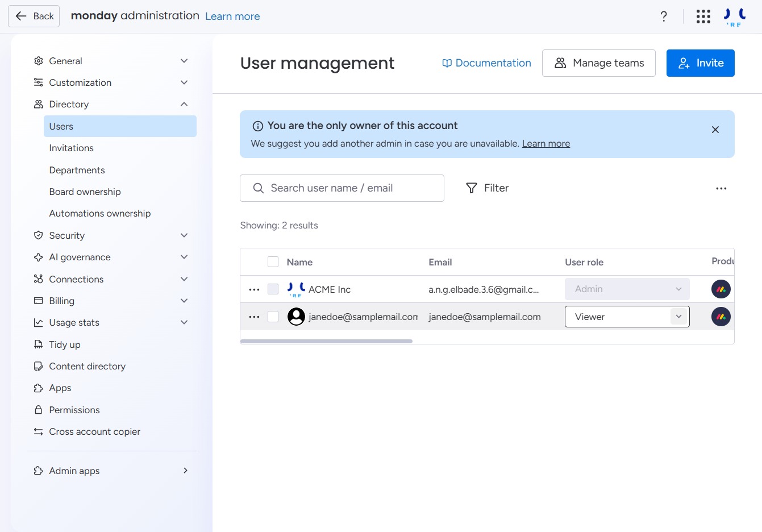This screenshot has width=762, height=532.
Task: Click the table's horizontal scrollbar
Action: click(326, 342)
